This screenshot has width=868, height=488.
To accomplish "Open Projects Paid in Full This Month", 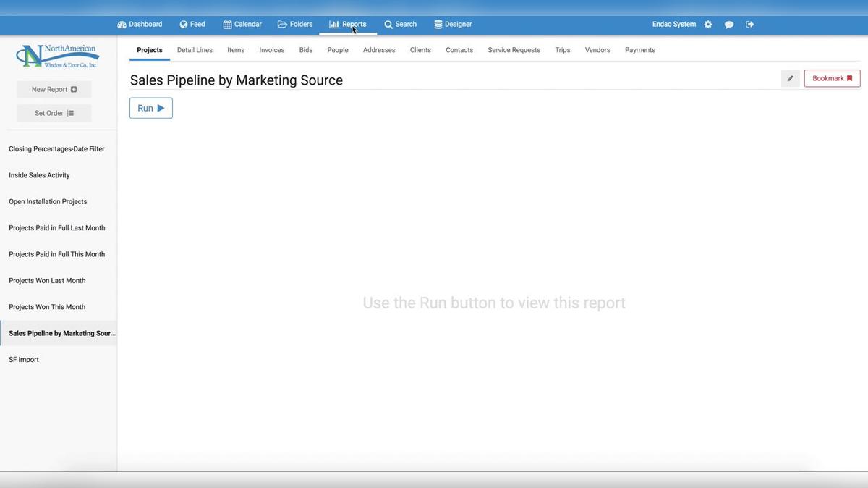I will point(57,254).
